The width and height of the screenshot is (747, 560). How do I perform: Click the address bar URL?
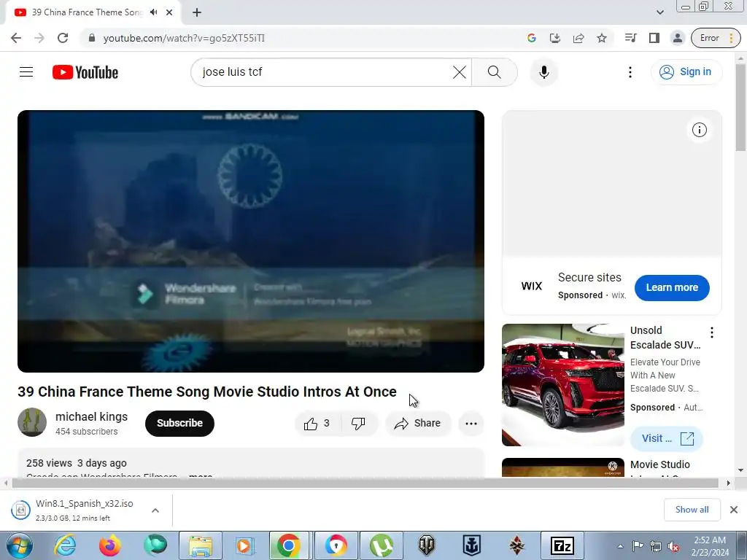pyautogui.click(x=184, y=38)
